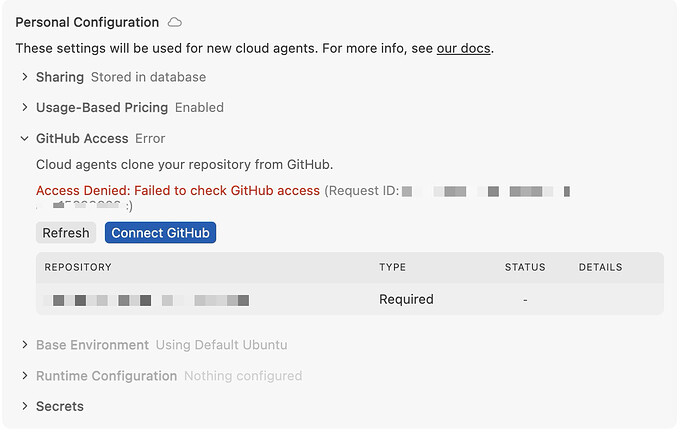Screen dimensions: 689x439
Task: Expand the Runtime Configuration chevron
Action: point(25,376)
